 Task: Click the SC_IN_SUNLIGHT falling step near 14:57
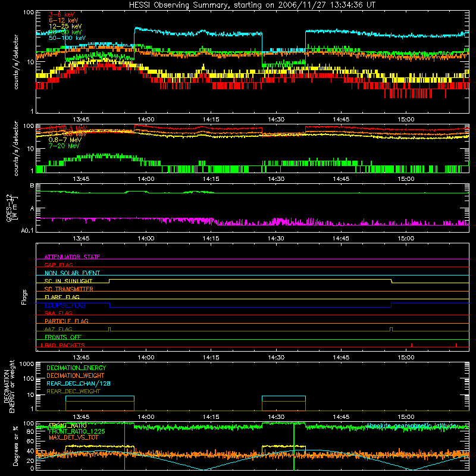pos(392,281)
